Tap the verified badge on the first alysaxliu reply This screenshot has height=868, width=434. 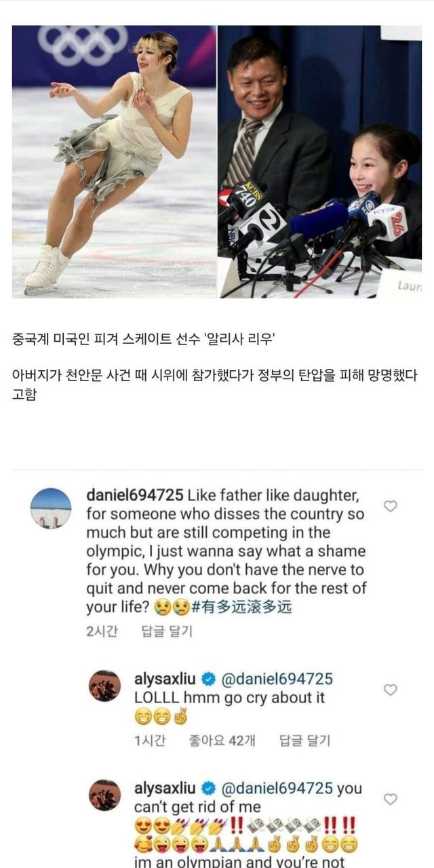tap(209, 679)
